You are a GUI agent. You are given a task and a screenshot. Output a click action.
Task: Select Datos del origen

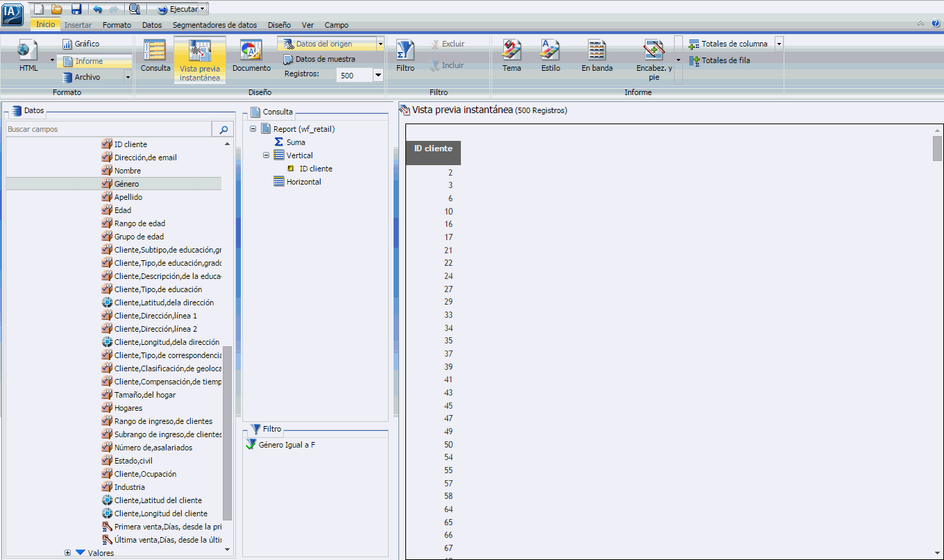(x=326, y=44)
